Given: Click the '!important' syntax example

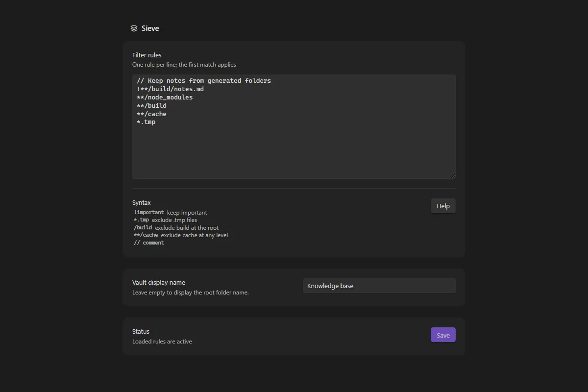Looking at the screenshot, I should 149,213.
